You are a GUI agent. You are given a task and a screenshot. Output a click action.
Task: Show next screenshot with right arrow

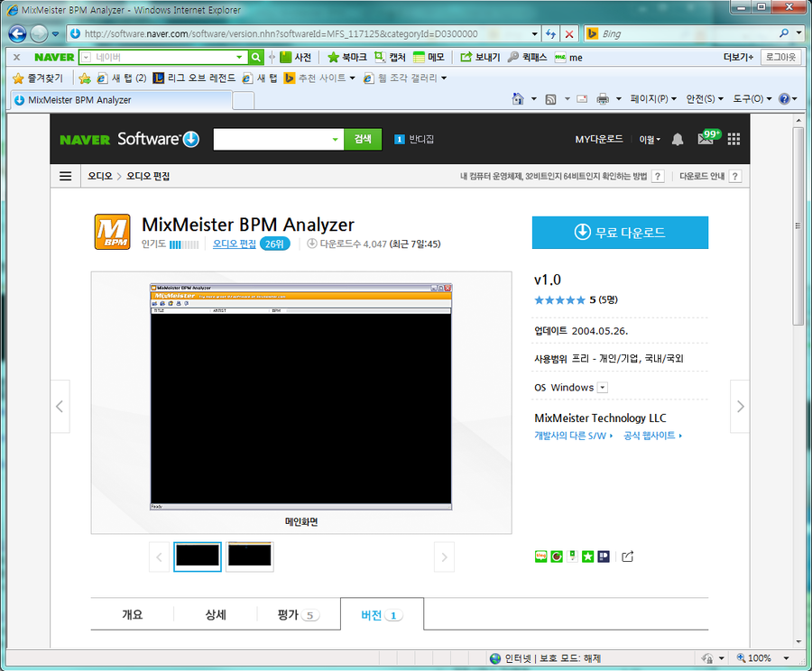point(740,406)
